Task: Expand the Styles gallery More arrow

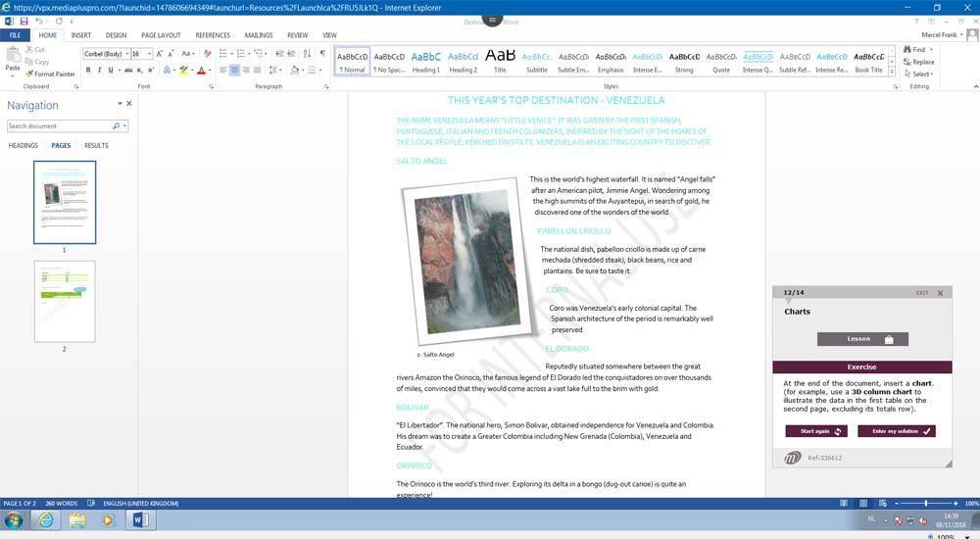Action: [x=893, y=73]
